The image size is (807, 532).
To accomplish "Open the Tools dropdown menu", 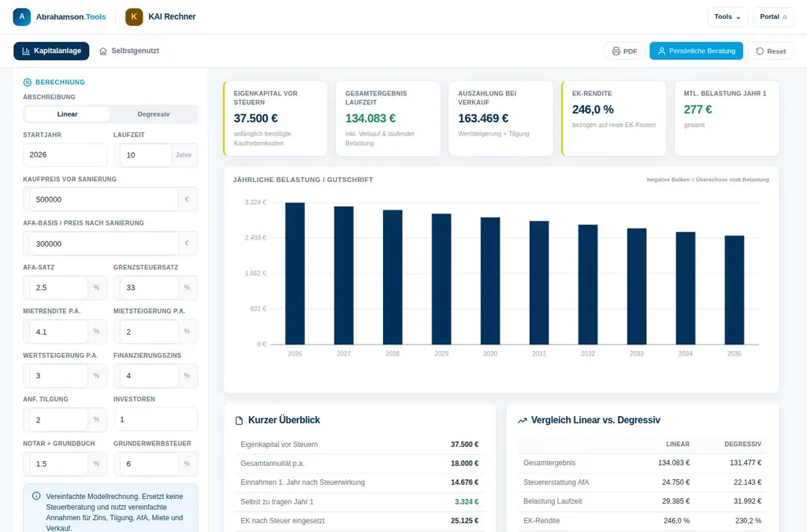I will (727, 17).
